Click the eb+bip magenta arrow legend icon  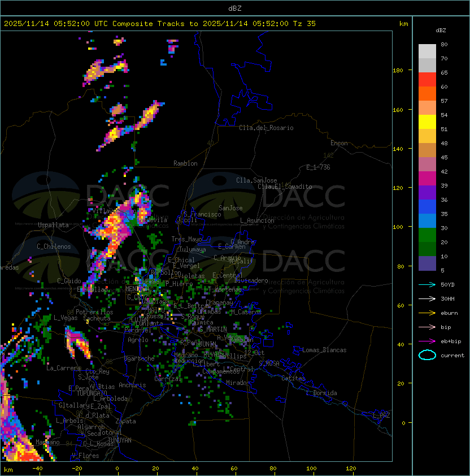(427, 341)
